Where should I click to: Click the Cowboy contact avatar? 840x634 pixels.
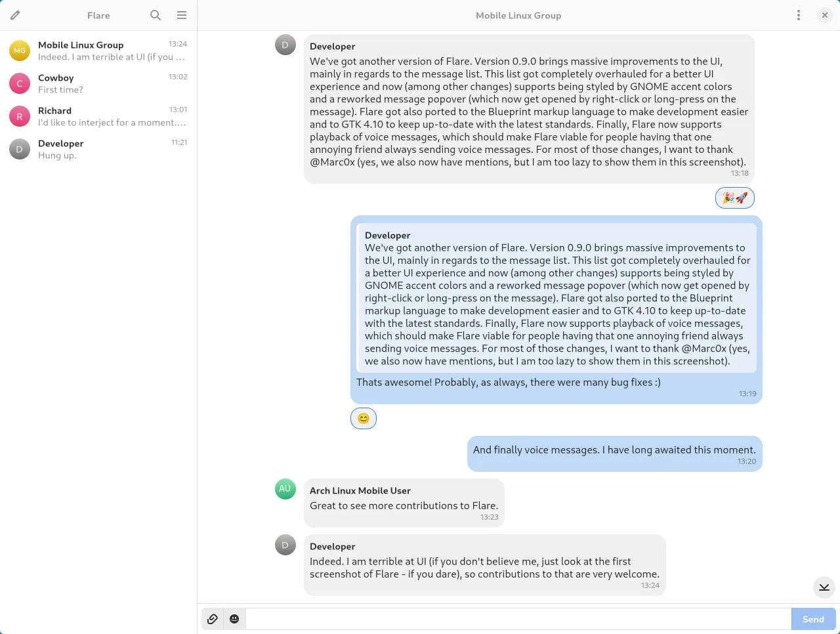[20, 83]
